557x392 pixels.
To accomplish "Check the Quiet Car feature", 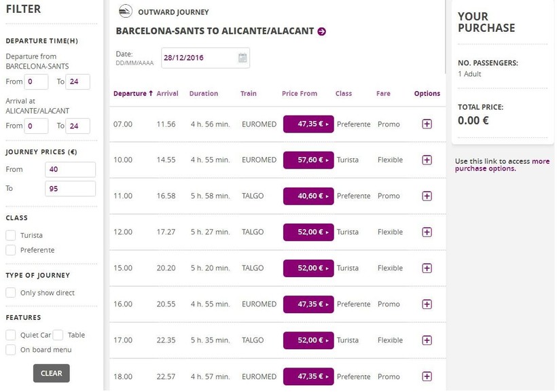I will 11,335.
